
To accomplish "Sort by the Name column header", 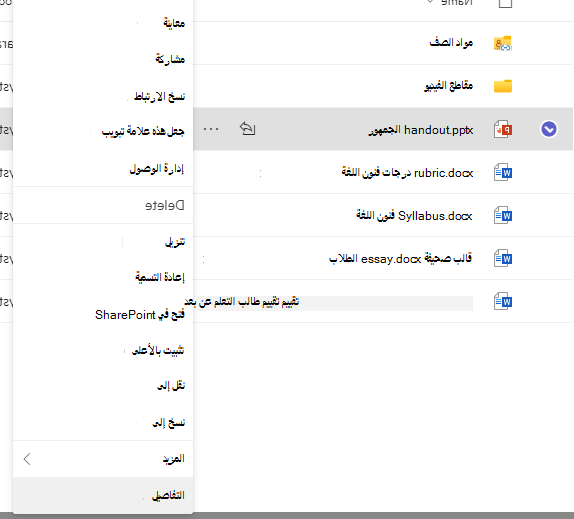I will coord(457,3).
